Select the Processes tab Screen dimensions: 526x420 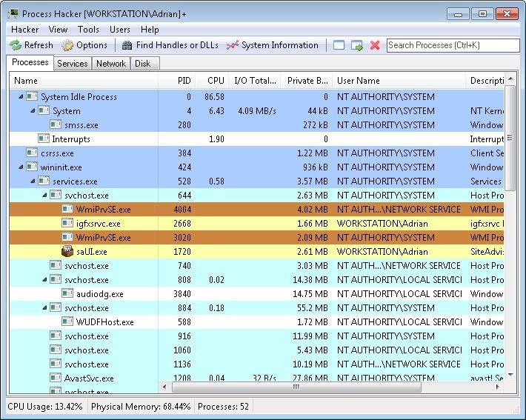point(30,62)
